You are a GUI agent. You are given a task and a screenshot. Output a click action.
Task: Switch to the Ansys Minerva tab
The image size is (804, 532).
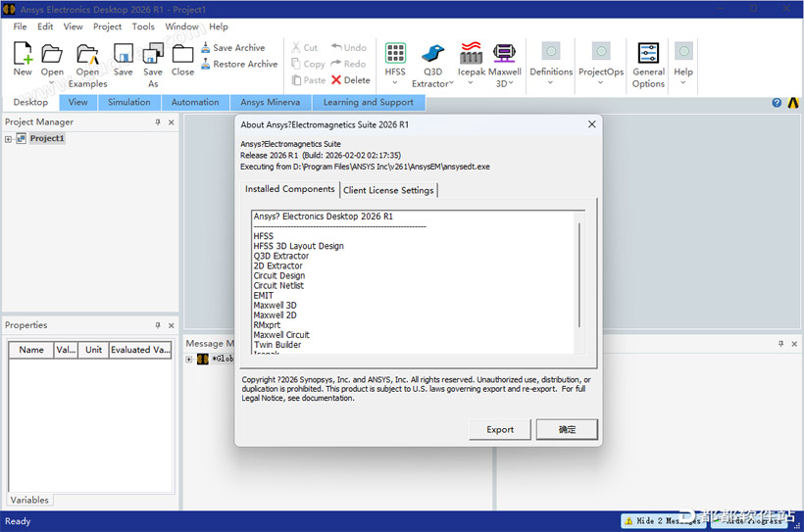click(x=271, y=102)
